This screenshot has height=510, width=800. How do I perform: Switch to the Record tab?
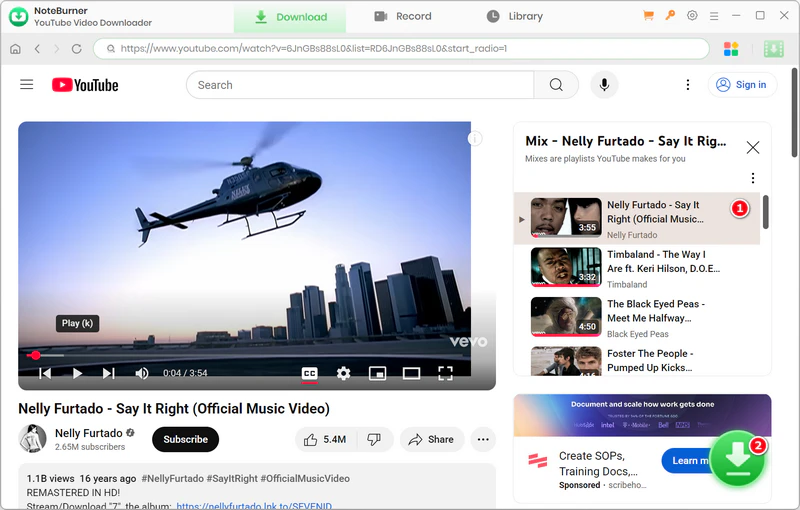click(402, 16)
